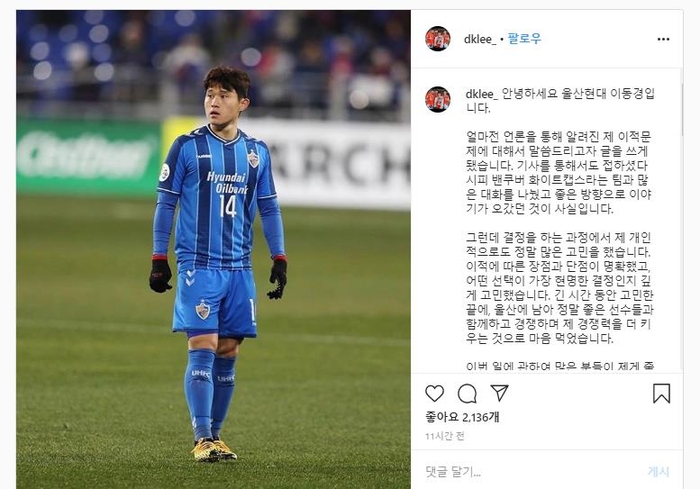This screenshot has width=700, height=489.
Task: Follow dklee_ using the 팔로우 link
Action: 524,39
